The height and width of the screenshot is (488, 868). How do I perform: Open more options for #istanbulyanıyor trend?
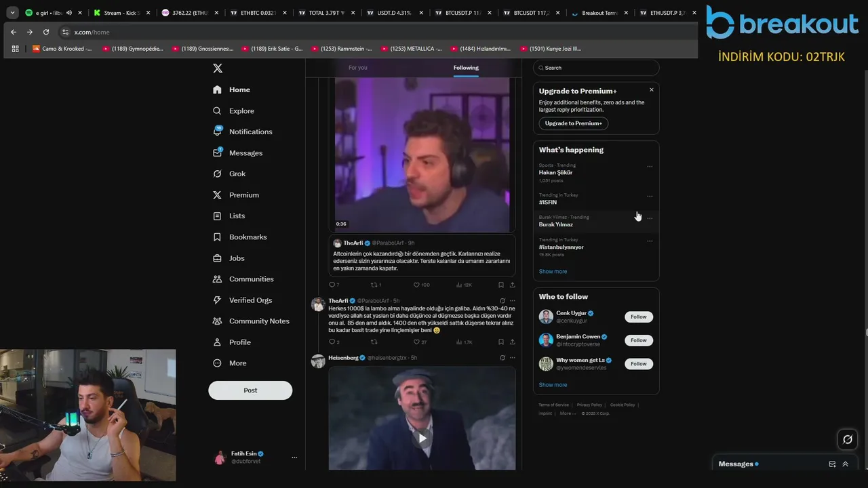[650, 241]
